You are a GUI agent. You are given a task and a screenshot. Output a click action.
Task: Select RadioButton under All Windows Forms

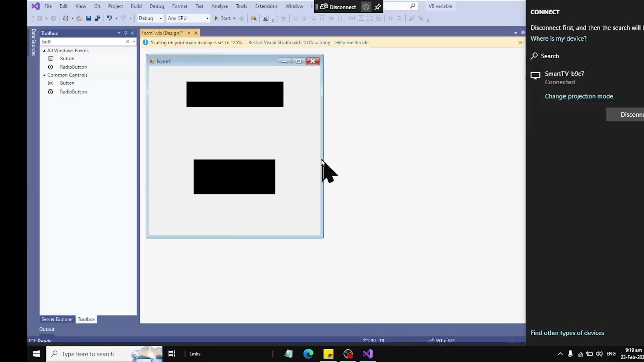click(x=73, y=67)
